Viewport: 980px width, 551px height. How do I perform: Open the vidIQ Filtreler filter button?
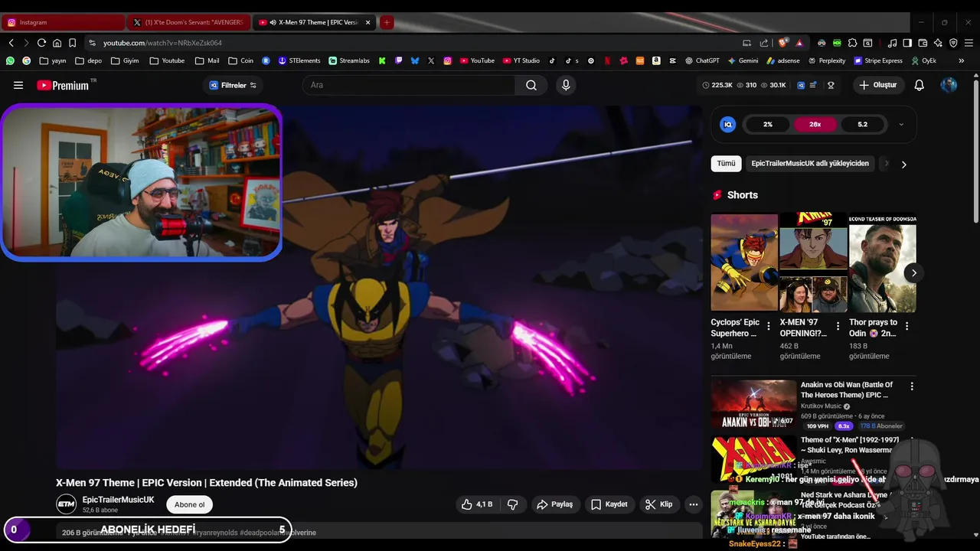click(233, 86)
